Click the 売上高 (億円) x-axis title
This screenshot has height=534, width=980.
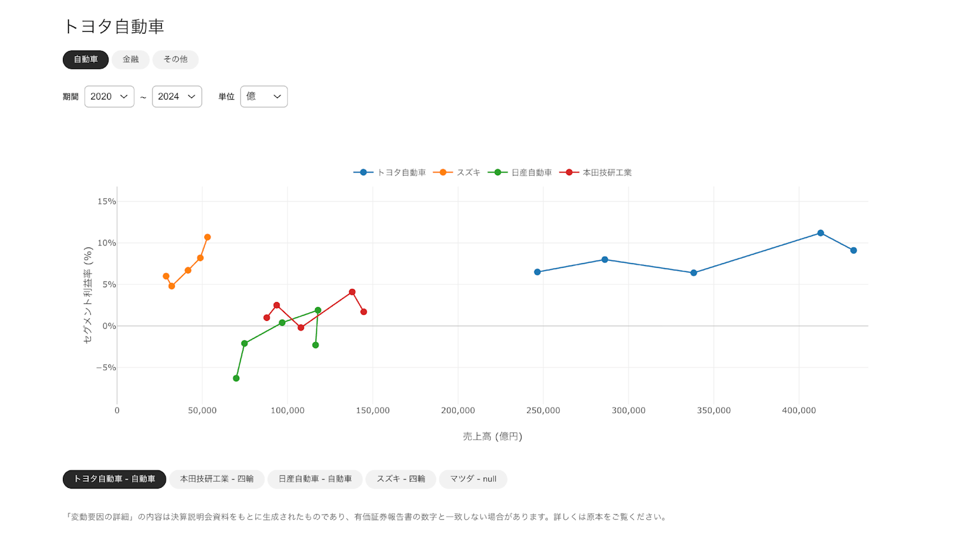tap(492, 436)
